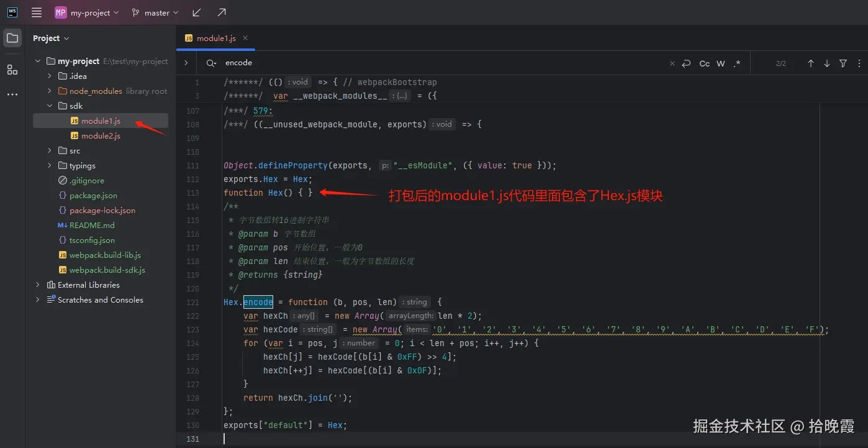Open More tool windows ellipsis
The height and width of the screenshot is (448, 868).
pyautogui.click(x=12, y=94)
